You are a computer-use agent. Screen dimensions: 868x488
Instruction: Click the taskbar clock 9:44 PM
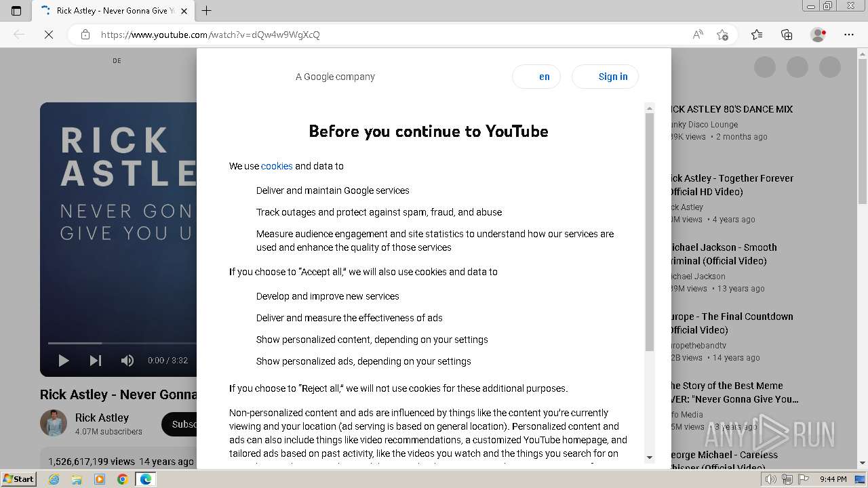point(833,479)
